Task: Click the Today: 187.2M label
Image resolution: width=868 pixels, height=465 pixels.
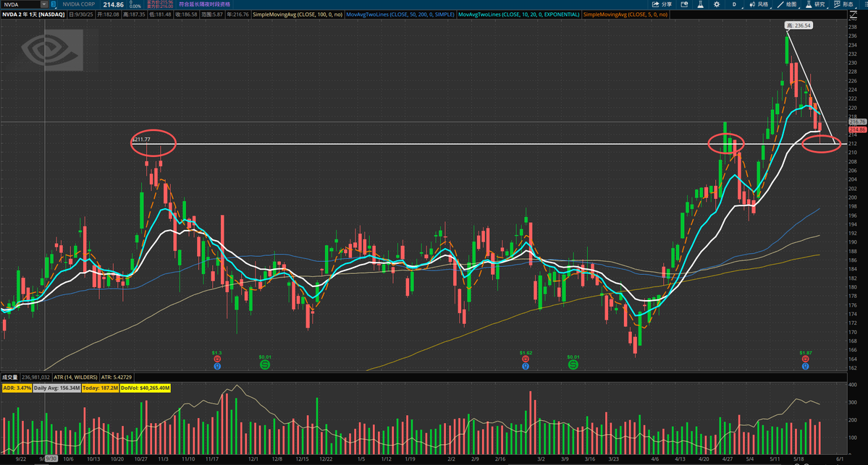Action: [100, 388]
